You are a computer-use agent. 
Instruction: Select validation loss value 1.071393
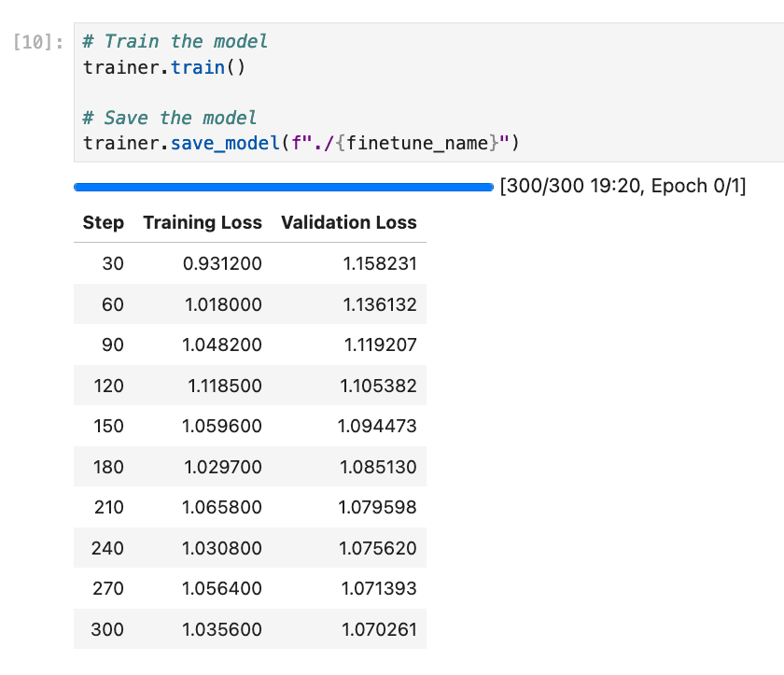pyautogui.click(x=379, y=588)
